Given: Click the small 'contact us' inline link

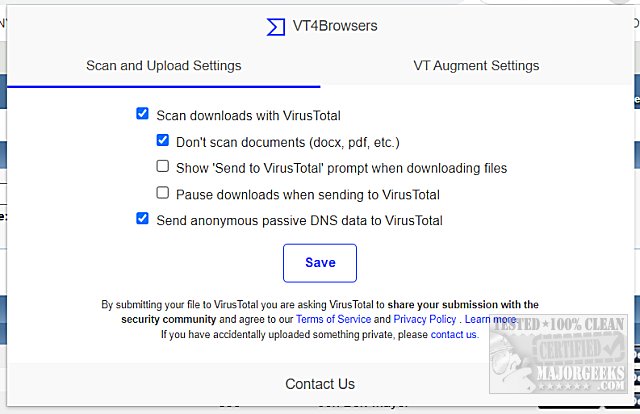Looking at the screenshot, I should [454, 335].
